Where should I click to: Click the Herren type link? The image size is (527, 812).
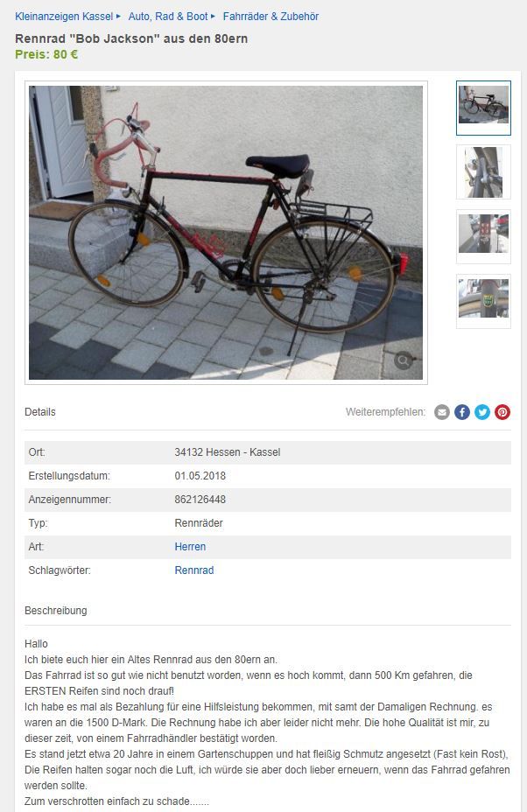(190, 547)
